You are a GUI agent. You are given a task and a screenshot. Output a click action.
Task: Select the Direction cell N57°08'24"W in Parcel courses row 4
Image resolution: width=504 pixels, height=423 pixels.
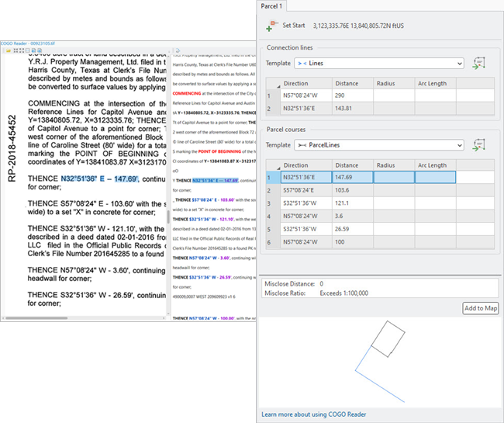[306, 216]
